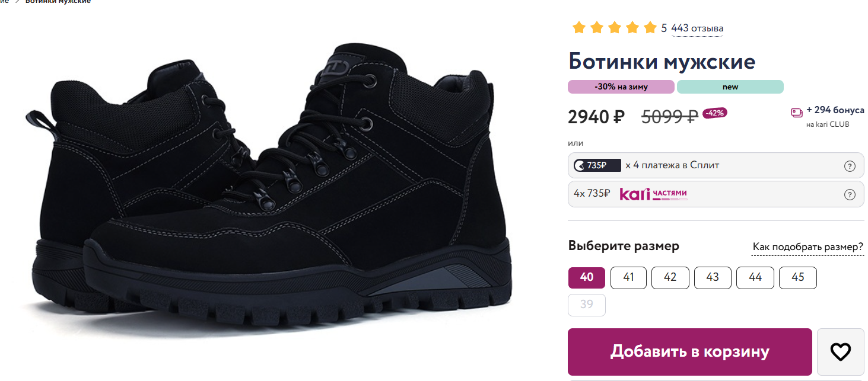Pick size 43 for the boots
This screenshot has height=381, width=868.
click(x=713, y=277)
